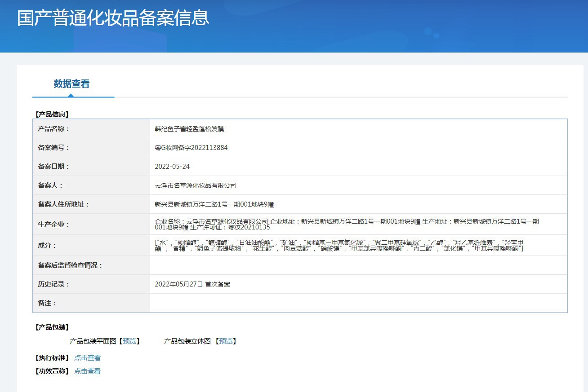Select product name 韩纪鱼子酱轻盈蓬松发膜

189,129
